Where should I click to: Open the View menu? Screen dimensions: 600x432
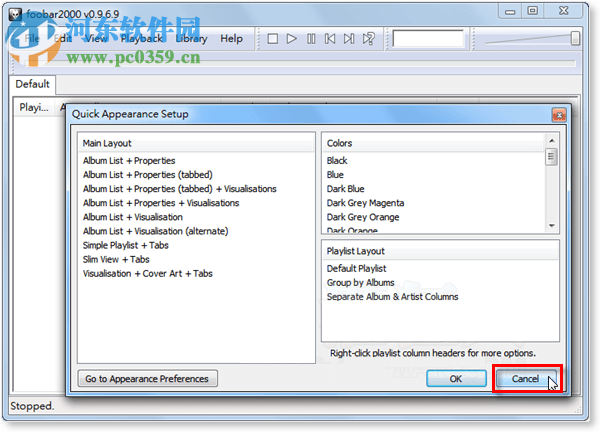click(x=96, y=39)
